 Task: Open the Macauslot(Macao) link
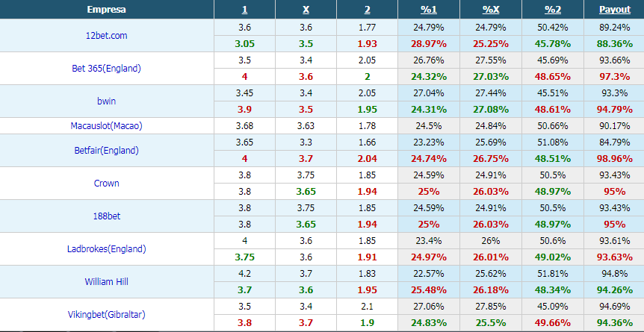click(106, 126)
